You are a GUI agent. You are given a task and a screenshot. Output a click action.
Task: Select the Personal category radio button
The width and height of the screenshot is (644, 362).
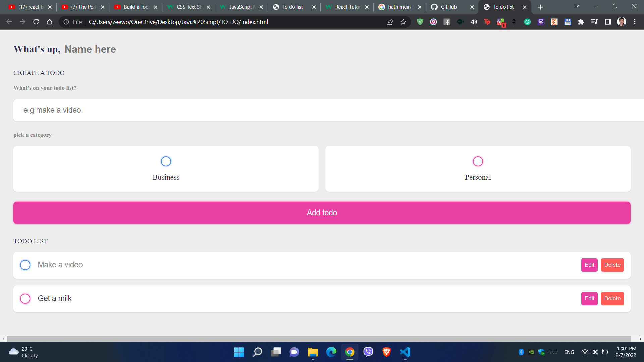click(x=478, y=161)
